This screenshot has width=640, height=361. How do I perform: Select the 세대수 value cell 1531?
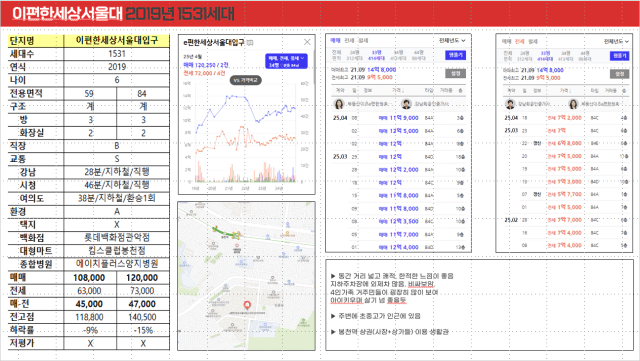tap(117, 54)
